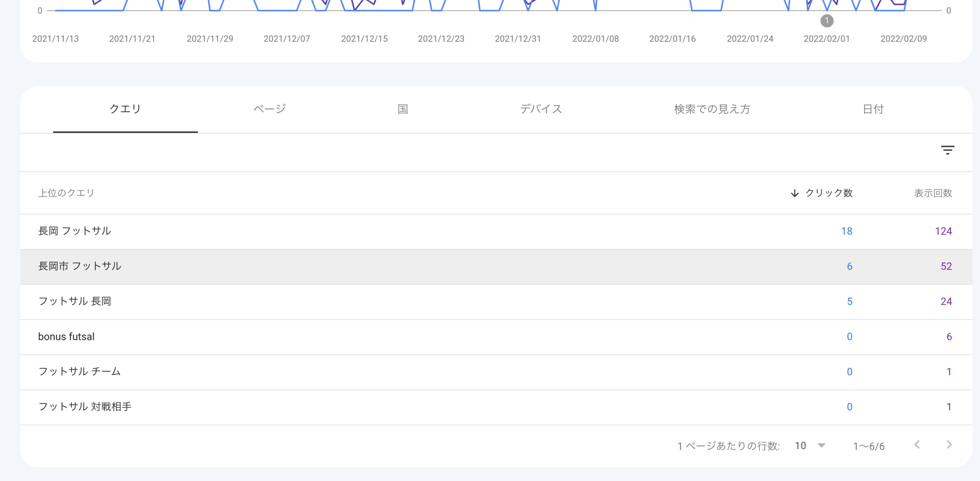Click the 2022/02/01 date label on chart

tap(827, 39)
